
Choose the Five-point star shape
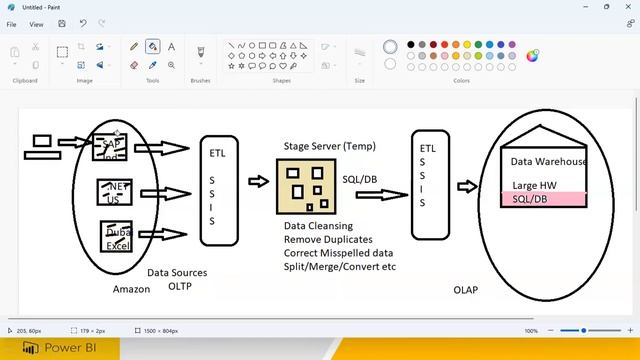[x=231, y=66]
